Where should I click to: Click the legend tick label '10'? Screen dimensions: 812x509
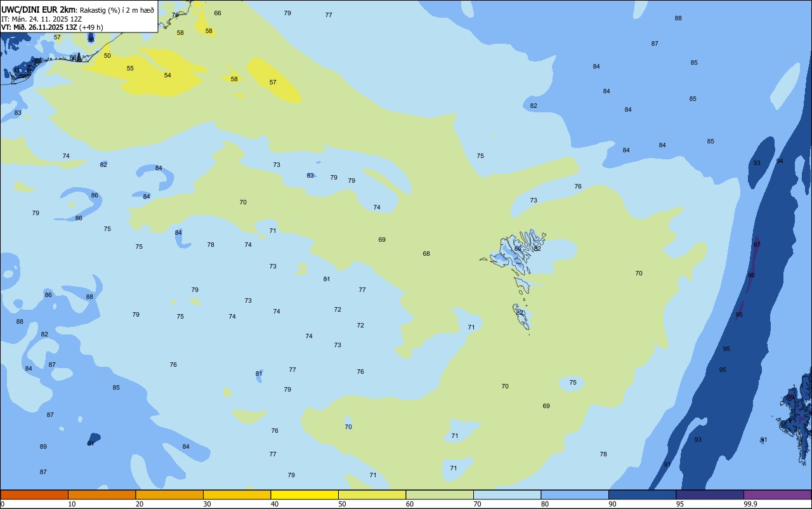pyautogui.click(x=72, y=504)
